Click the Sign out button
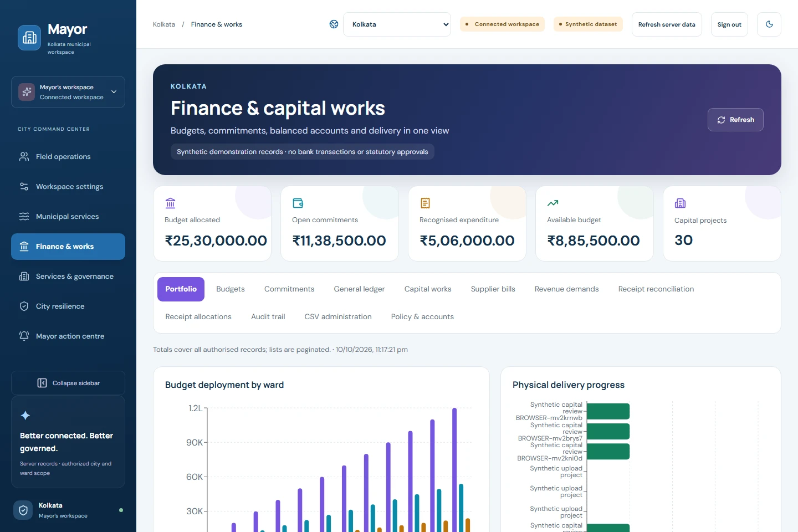This screenshot has height=532, width=798. [x=729, y=24]
